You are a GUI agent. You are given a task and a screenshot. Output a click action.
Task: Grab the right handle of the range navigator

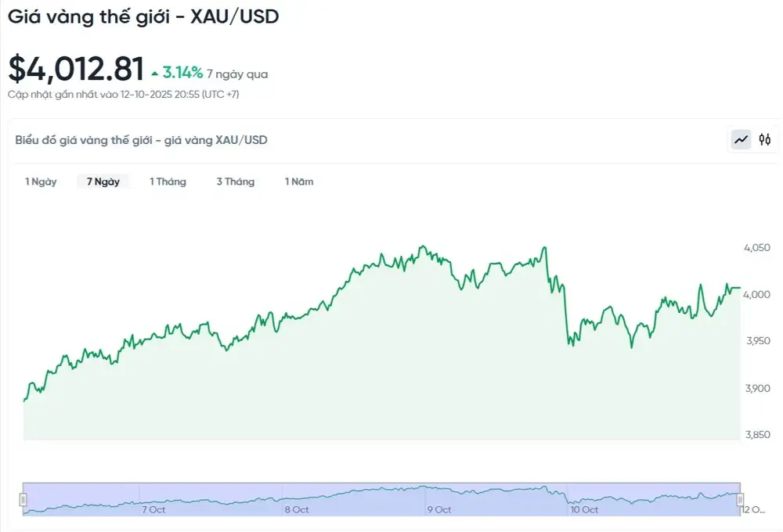740,500
